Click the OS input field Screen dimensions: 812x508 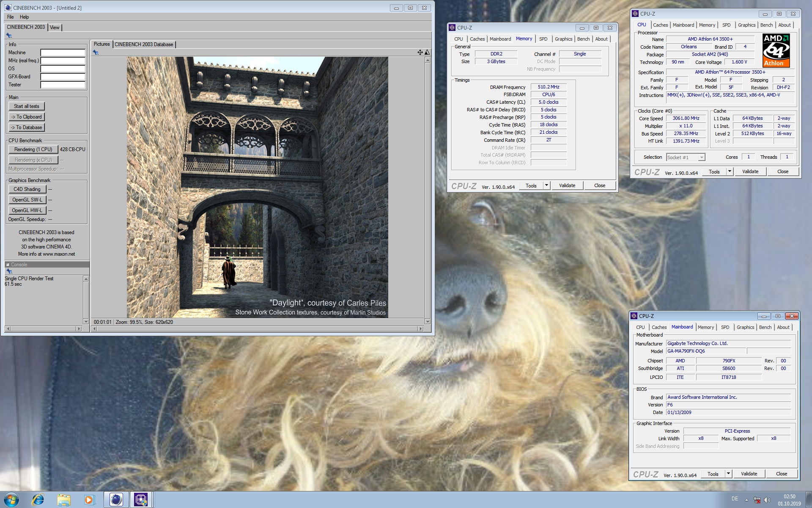coord(63,69)
